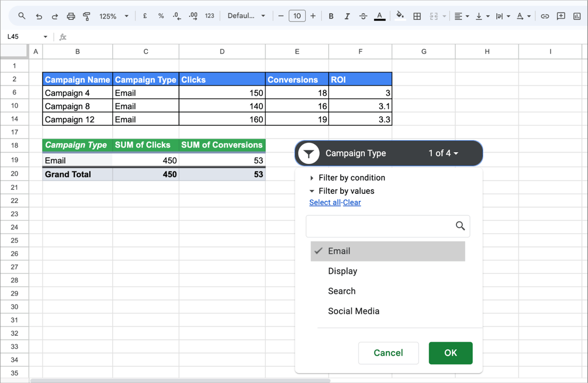This screenshot has width=588, height=383.
Task: Click the font size field showing 10
Action: (297, 16)
